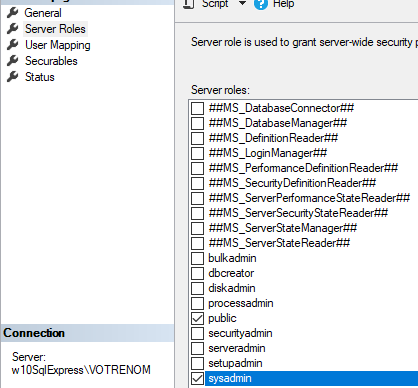
Task: Toggle the ##MS_ServerStateManager## checkbox
Action: (x=197, y=228)
